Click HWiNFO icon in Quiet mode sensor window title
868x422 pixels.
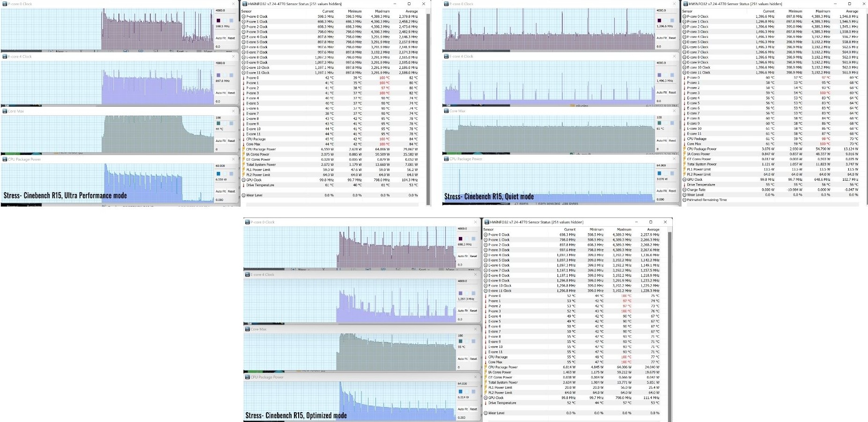685,4
